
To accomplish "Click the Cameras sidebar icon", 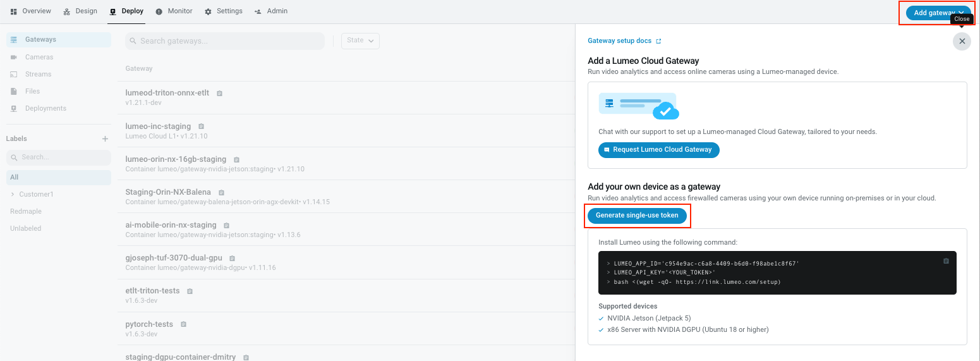I will [x=14, y=57].
